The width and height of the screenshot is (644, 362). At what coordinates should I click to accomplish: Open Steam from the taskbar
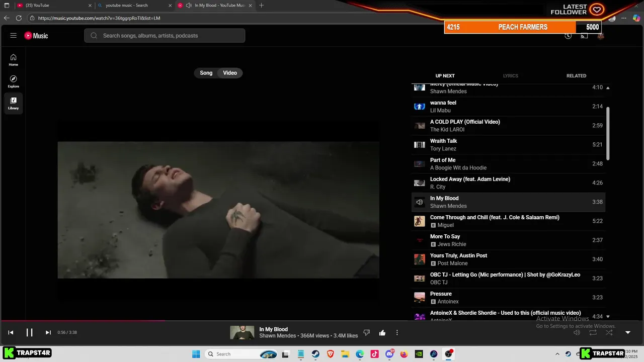pos(315,354)
